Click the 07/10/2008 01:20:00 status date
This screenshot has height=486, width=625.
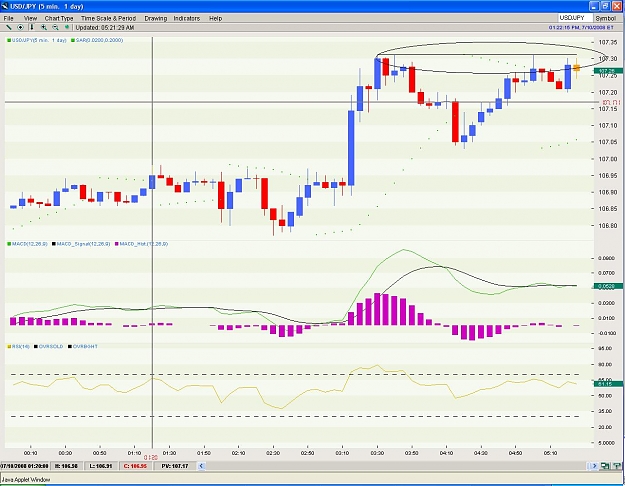coord(25,466)
